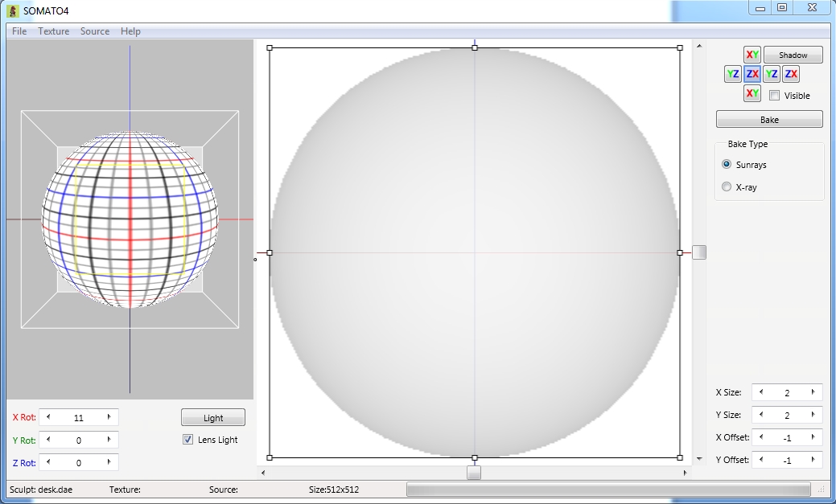Select the top XY view button
This screenshot has width=836, height=504.
[752, 55]
